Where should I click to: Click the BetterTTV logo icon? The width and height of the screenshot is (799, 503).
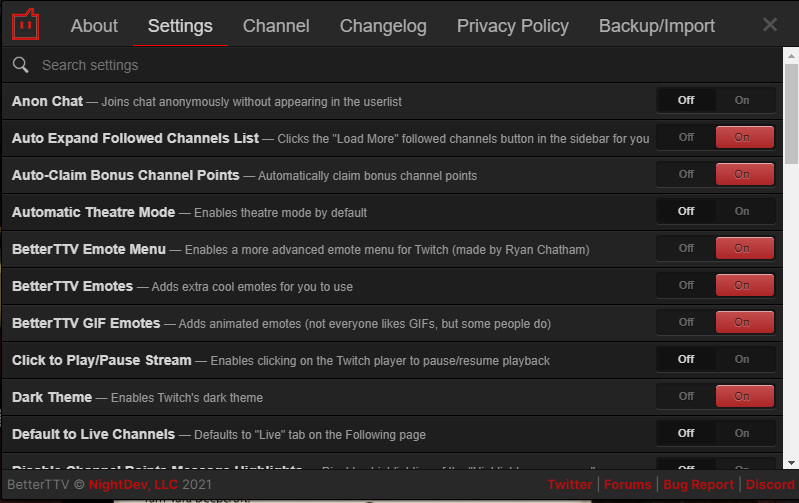coord(25,24)
